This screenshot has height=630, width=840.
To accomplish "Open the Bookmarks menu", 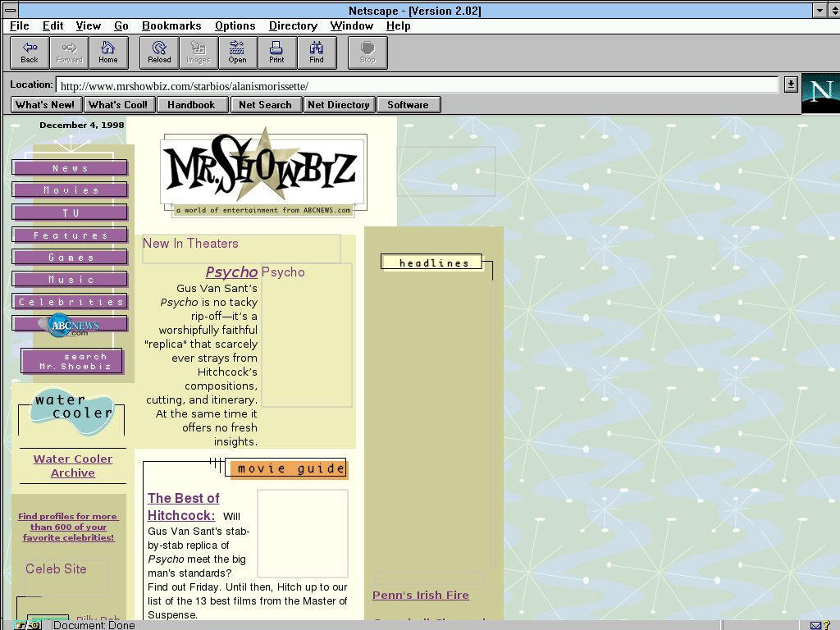I will (173, 26).
